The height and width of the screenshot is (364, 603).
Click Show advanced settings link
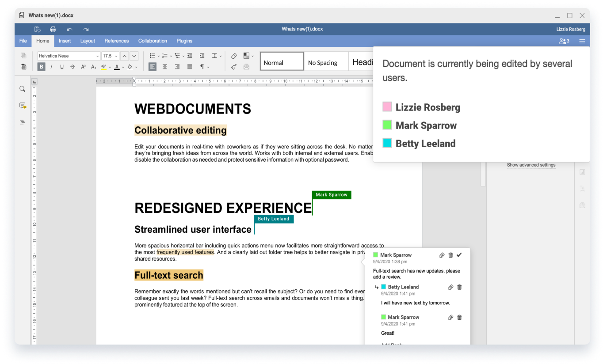coord(531,165)
